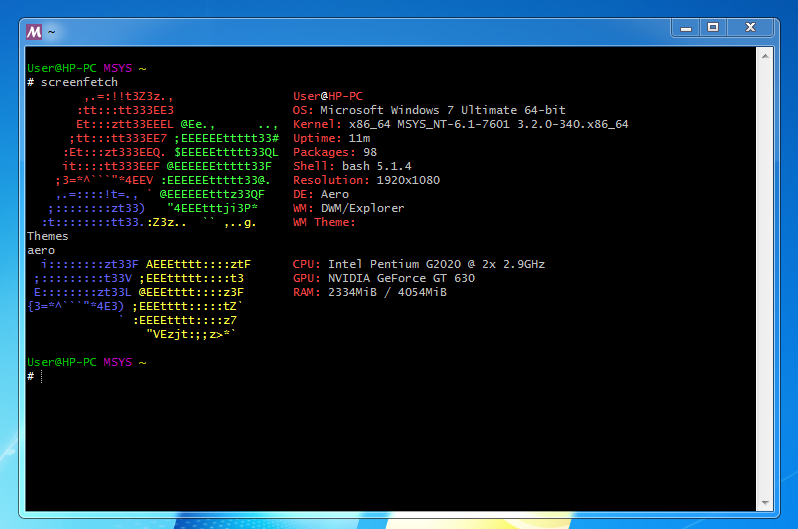798x529 pixels.
Task: Click the "WM Theme:" label
Action: pyautogui.click(x=324, y=222)
